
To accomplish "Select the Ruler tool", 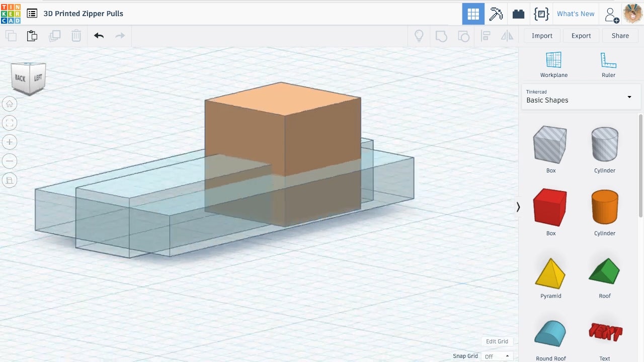I will point(608,65).
